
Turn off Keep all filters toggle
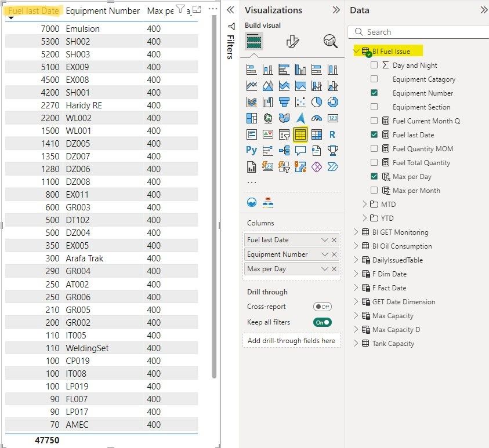tap(322, 322)
